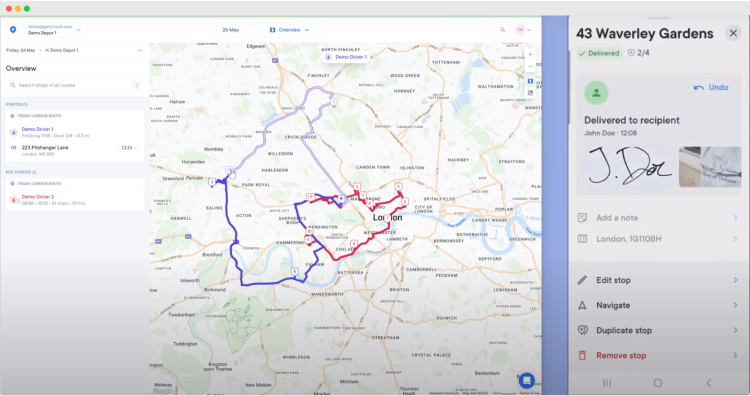Click the 26 May date button

coord(231,30)
